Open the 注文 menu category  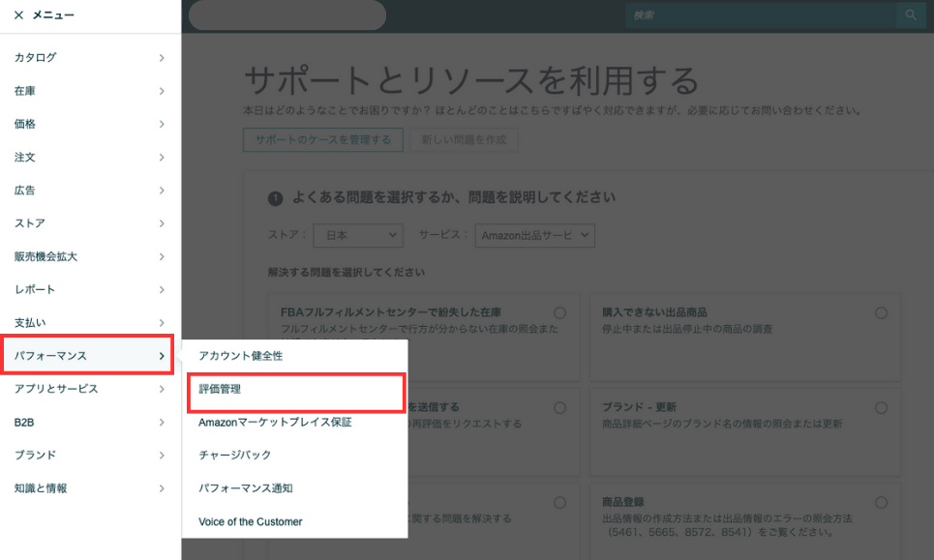pyautogui.click(x=25, y=157)
